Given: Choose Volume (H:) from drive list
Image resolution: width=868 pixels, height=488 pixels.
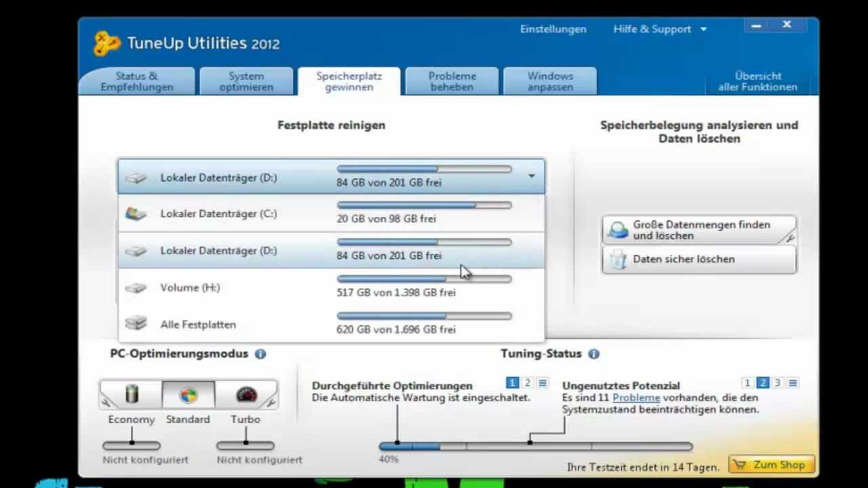Looking at the screenshot, I should pos(331,287).
